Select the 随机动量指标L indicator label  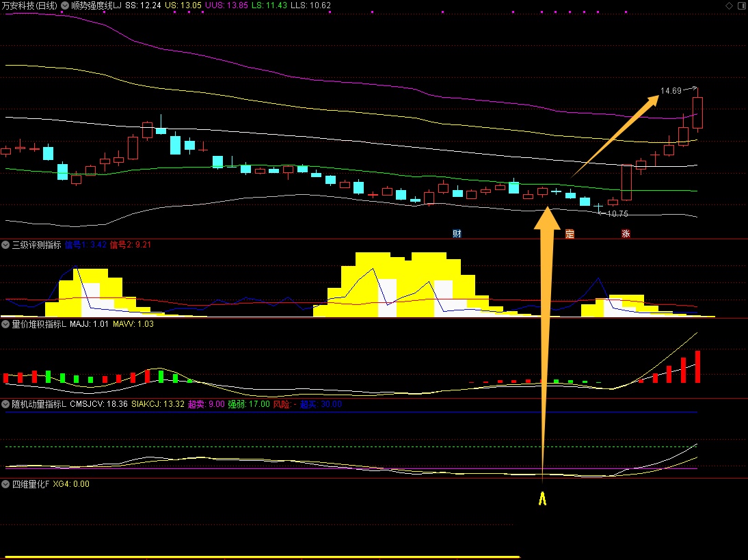39,404
